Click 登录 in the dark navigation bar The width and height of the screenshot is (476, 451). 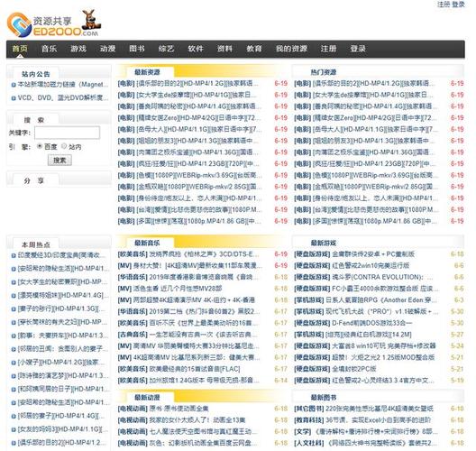tap(358, 49)
